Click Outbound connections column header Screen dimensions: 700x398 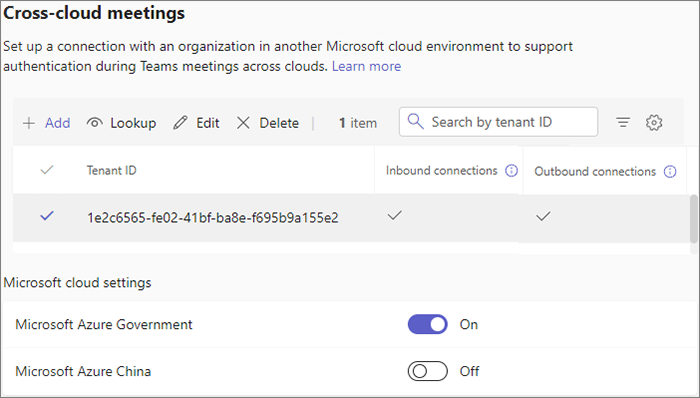(x=595, y=171)
